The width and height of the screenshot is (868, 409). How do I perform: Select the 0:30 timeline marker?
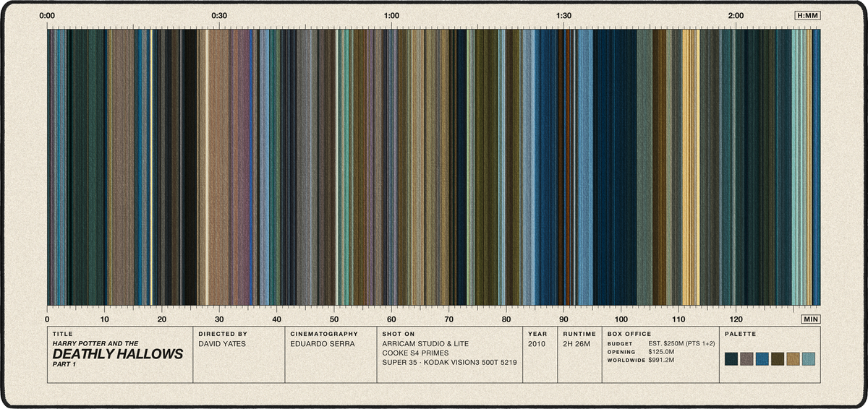click(219, 15)
